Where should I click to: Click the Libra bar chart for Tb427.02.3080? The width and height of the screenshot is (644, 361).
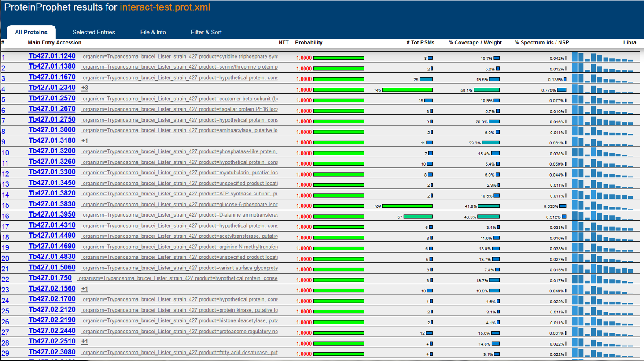tap(603, 353)
